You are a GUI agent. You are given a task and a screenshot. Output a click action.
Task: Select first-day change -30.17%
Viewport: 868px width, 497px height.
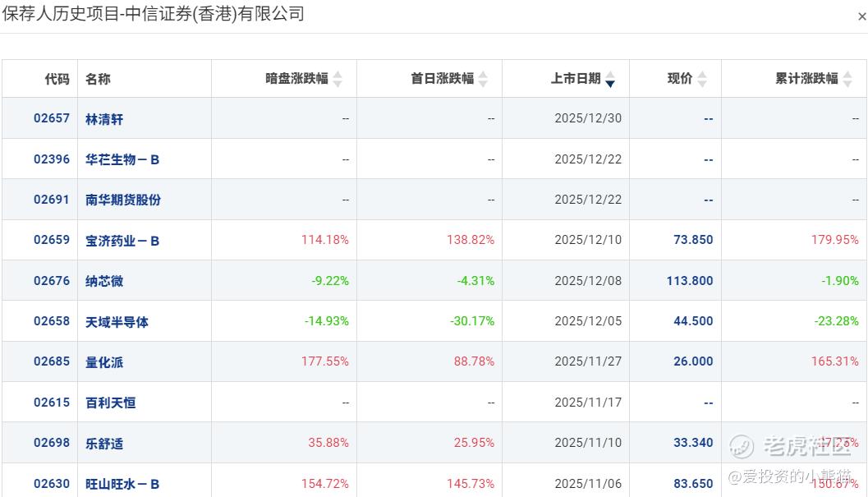point(472,321)
